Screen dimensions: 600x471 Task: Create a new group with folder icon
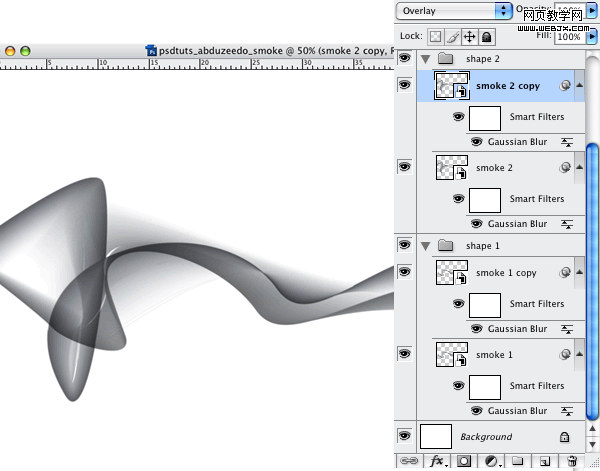(x=518, y=461)
